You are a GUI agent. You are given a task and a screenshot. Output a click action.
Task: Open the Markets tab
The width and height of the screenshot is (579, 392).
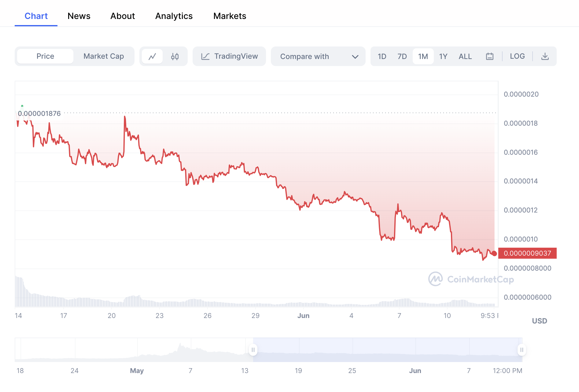tap(230, 16)
